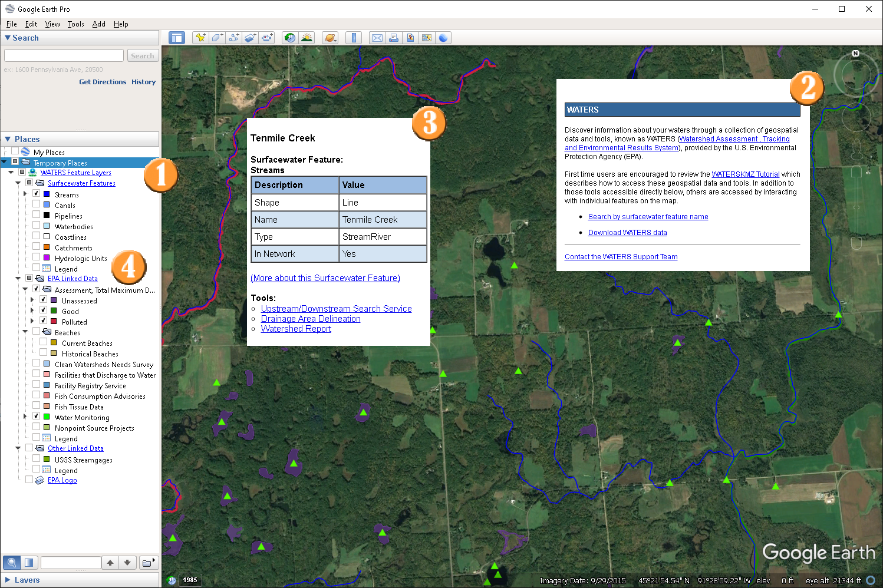Collapse the Other Linked Data folder
This screenshot has height=588, width=883.
coord(18,448)
